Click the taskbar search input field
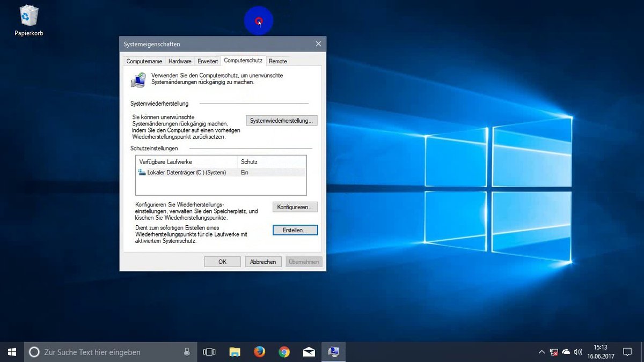The width and height of the screenshot is (644, 362). (97, 352)
